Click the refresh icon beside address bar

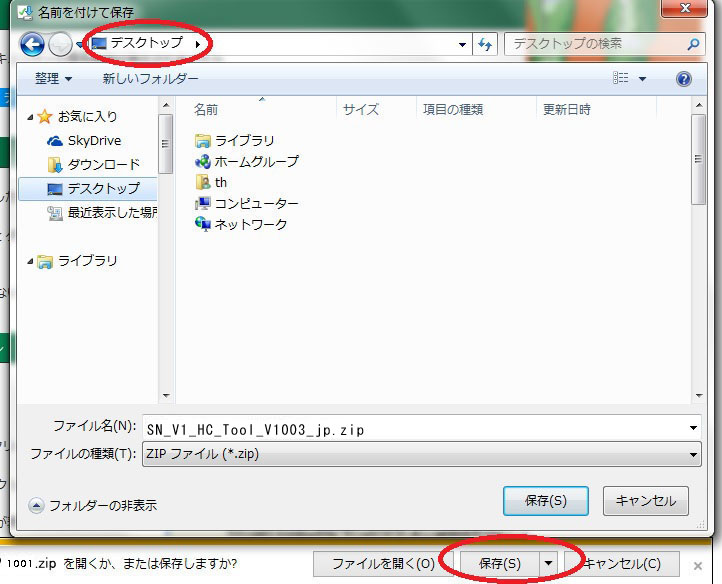[x=486, y=45]
